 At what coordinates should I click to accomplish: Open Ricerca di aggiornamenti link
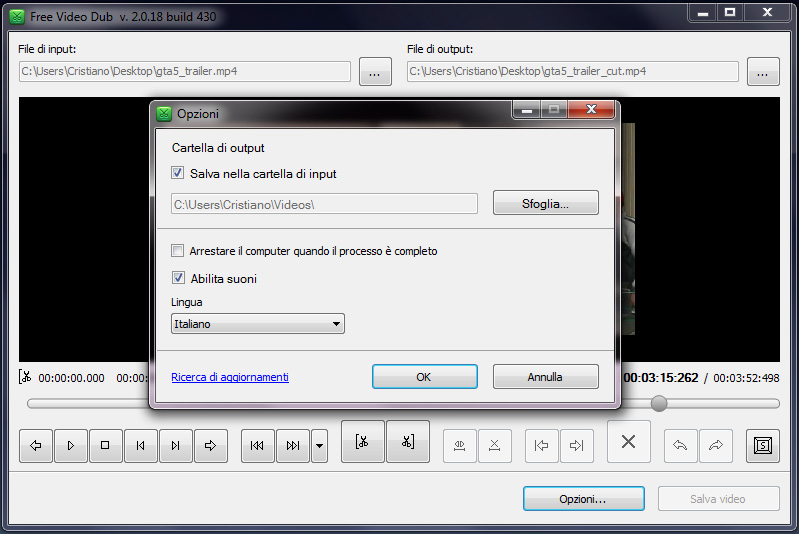[x=230, y=377]
